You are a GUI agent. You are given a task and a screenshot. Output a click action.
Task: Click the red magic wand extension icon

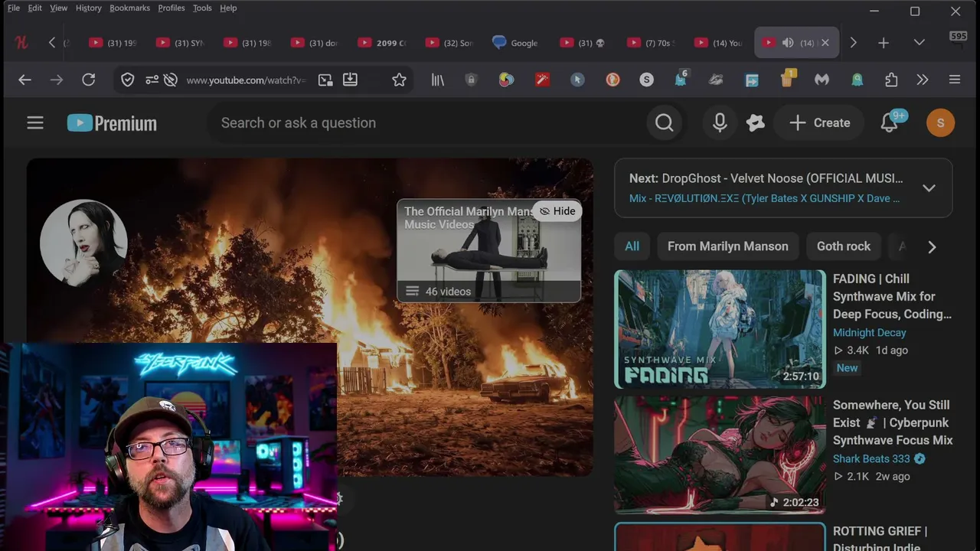click(542, 80)
